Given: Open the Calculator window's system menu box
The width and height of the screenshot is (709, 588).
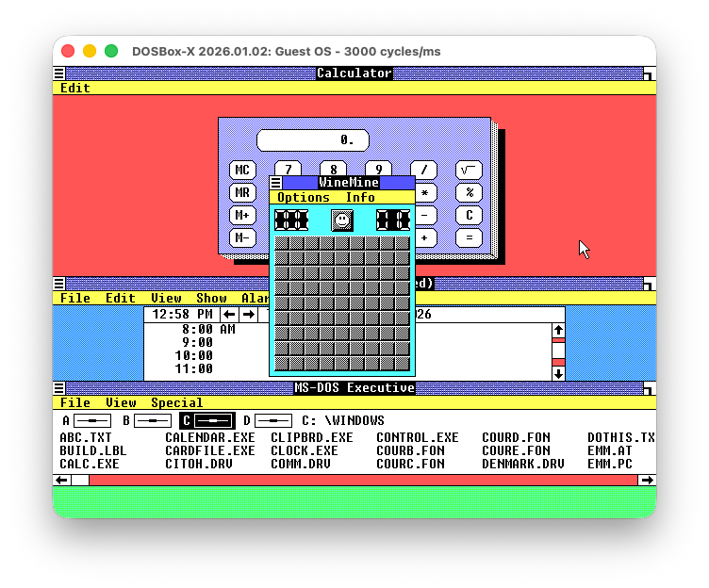Looking at the screenshot, I should coord(59,73).
